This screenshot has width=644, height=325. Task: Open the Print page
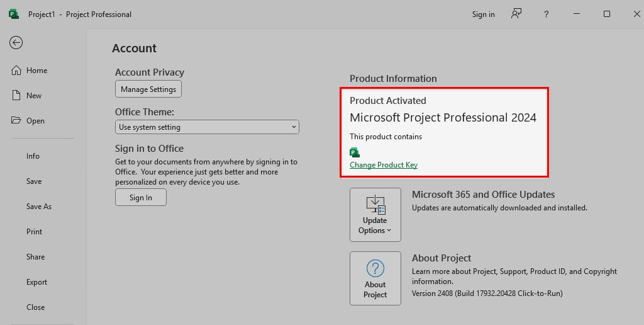tap(34, 232)
